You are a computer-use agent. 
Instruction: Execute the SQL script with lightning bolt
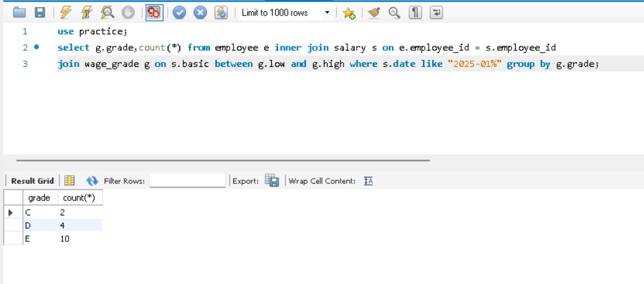click(66, 13)
